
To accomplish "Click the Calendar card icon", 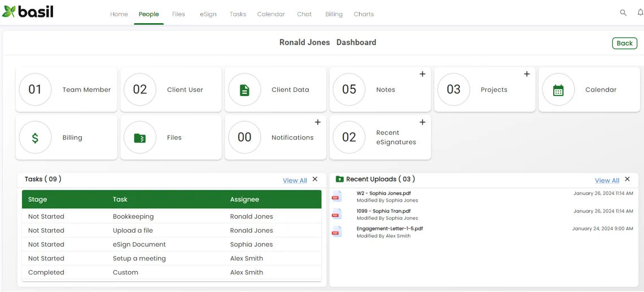I will pyautogui.click(x=558, y=90).
